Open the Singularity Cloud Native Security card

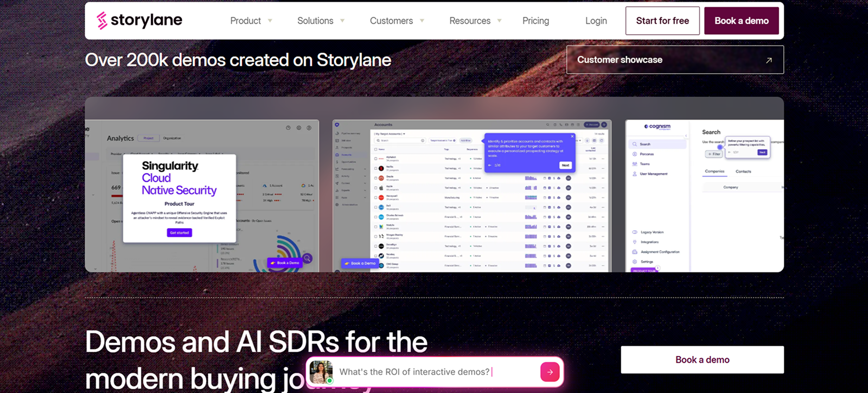click(x=180, y=198)
